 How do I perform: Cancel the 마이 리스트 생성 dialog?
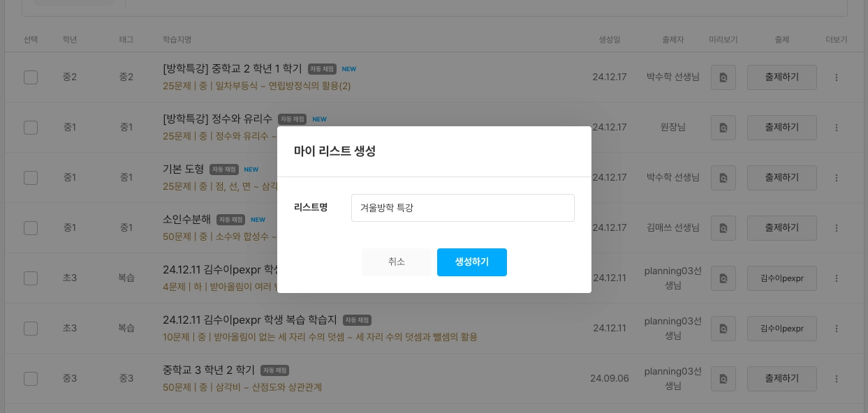(x=396, y=262)
